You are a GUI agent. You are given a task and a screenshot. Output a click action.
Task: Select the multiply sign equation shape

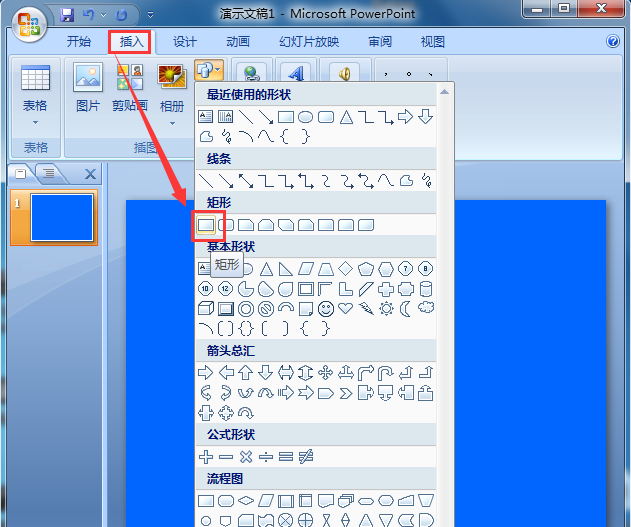coord(246,457)
